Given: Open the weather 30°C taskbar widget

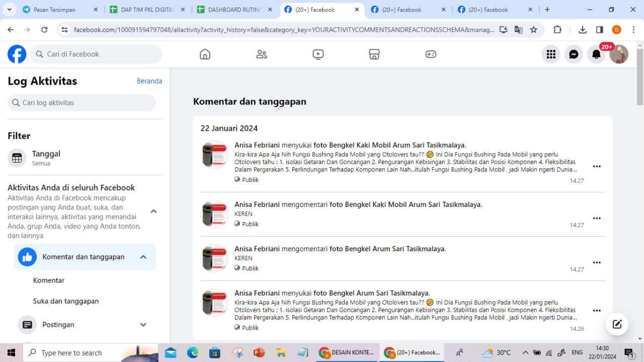Looking at the screenshot, I should (496, 352).
